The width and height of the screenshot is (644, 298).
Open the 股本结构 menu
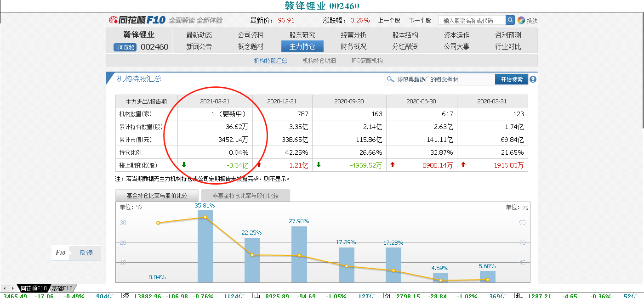pos(405,35)
